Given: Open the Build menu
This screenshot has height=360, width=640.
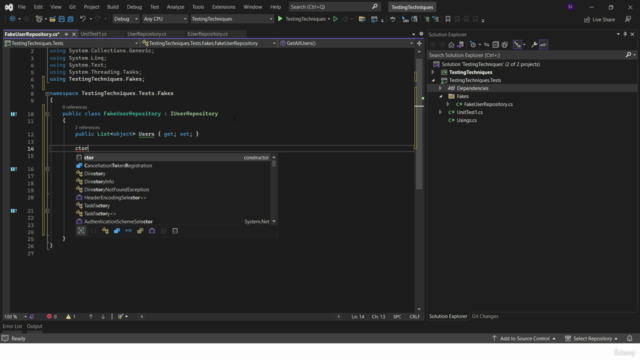Looking at the screenshot, I should (113, 7).
